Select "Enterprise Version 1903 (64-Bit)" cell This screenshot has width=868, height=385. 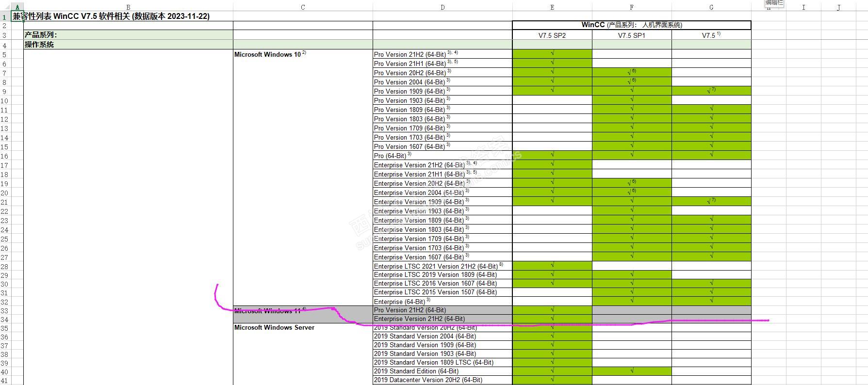(442, 211)
